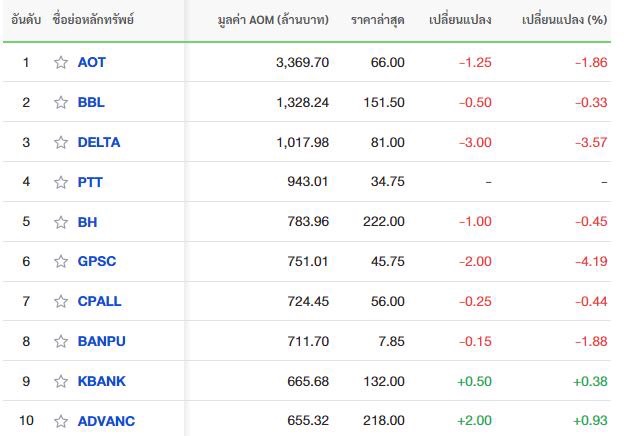Open the AOT stock page
Image resolution: width=633 pixels, height=436 pixels.
click(92, 63)
